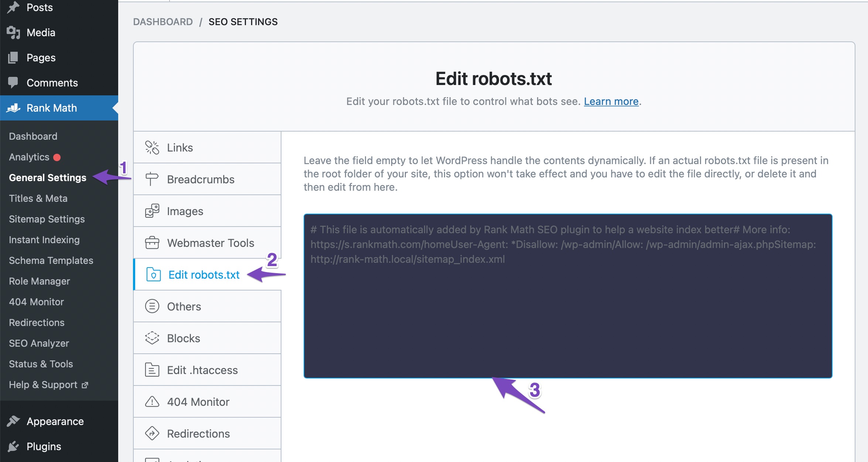868x462 pixels.
Task: Click the Edit .htaccess icon in sidebar
Action: pyautogui.click(x=151, y=370)
